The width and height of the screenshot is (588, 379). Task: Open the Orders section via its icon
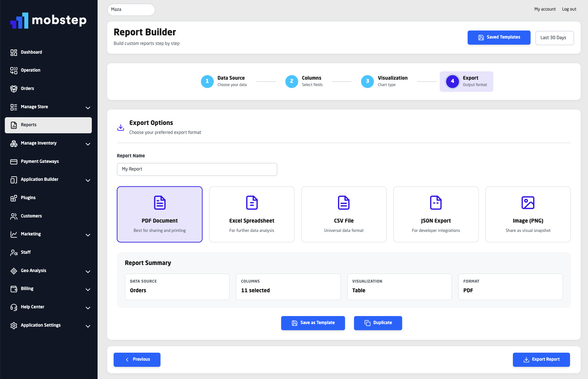pyautogui.click(x=14, y=88)
